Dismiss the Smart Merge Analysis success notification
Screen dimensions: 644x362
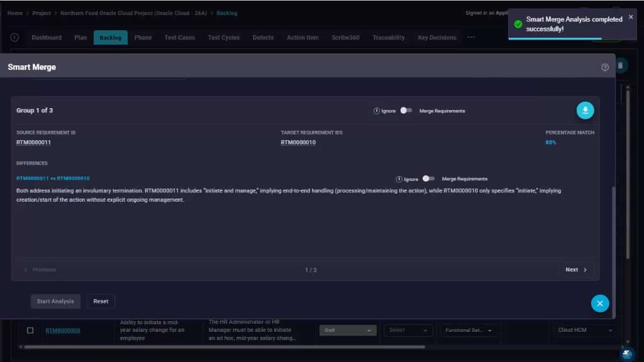[x=630, y=17]
